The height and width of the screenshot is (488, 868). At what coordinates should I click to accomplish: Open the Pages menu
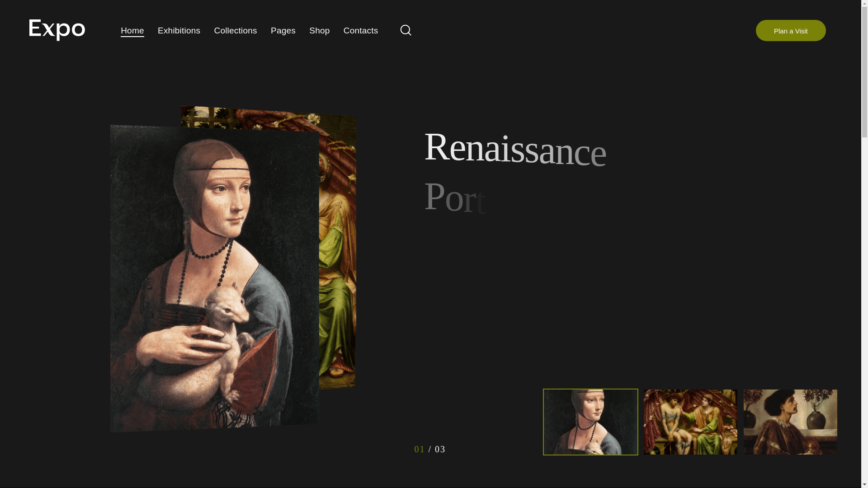[283, 31]
